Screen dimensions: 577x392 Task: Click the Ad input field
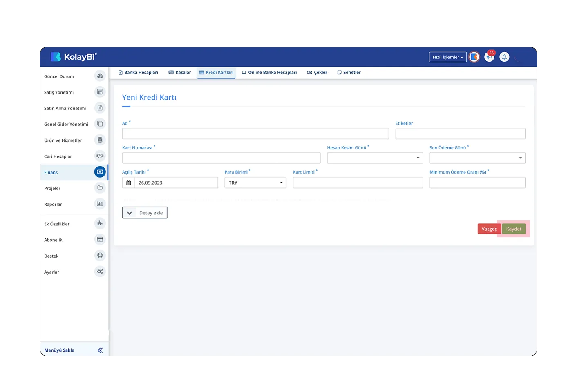click(x=255, y=134)
